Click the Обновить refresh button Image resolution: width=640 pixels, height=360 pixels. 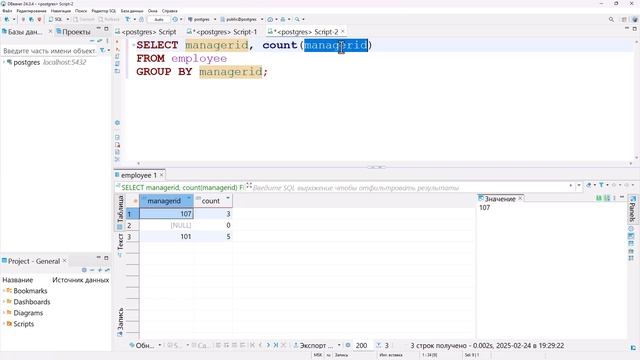142,345
